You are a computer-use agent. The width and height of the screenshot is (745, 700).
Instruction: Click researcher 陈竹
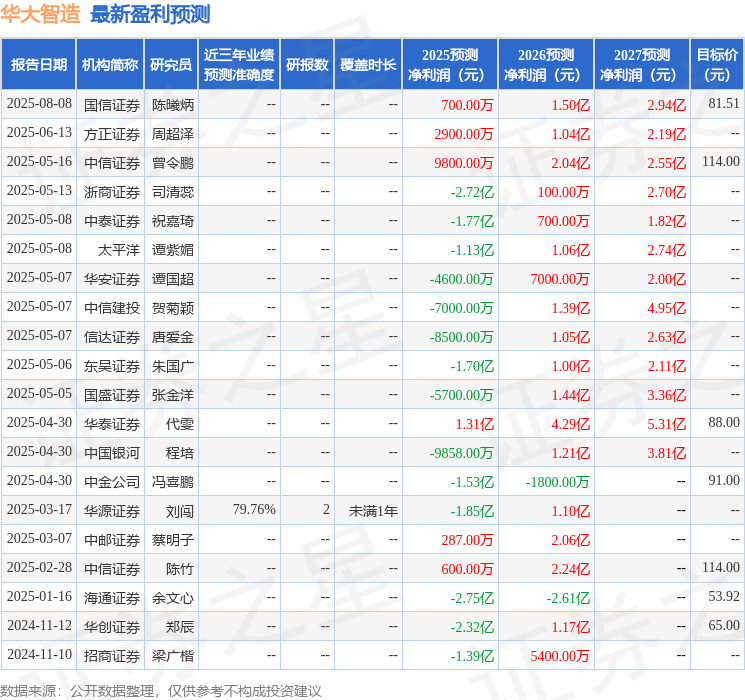pos(180,569)
